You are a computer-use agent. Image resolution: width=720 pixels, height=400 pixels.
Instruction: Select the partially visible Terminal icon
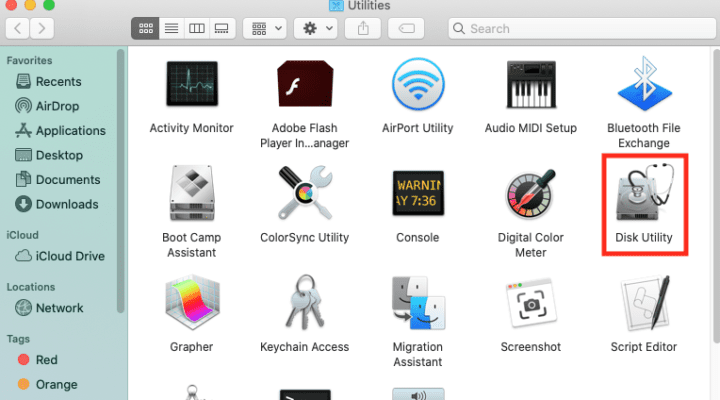(305, 394)
